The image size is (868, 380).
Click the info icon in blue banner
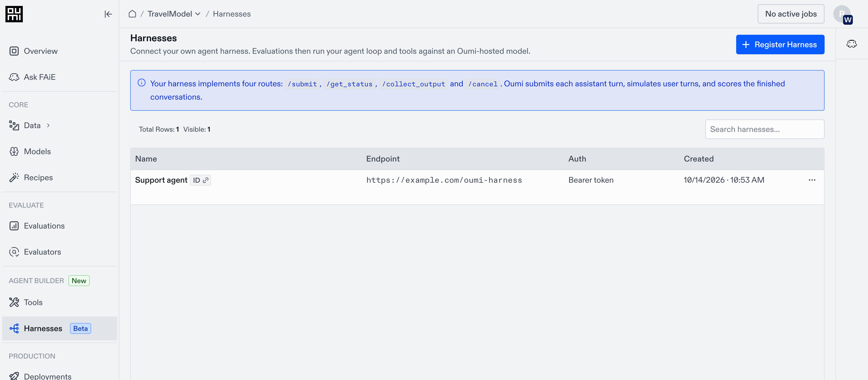(x=142, y=83)
